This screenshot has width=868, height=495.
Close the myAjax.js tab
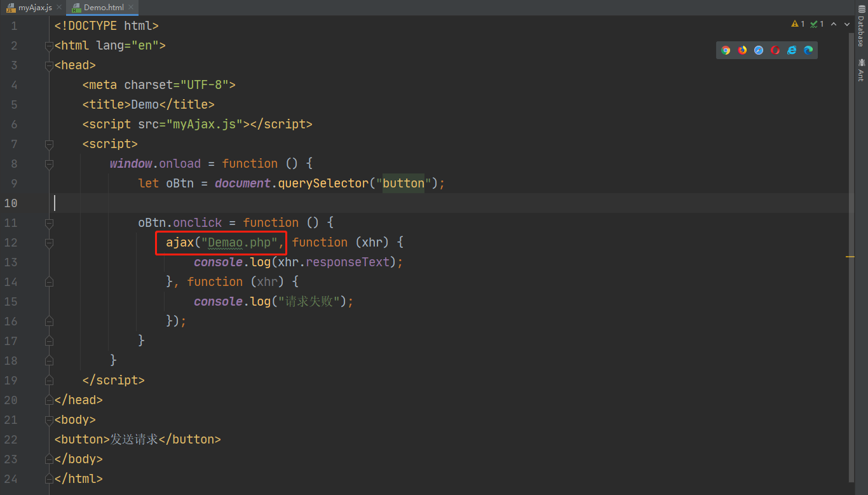tap(58, 8)
